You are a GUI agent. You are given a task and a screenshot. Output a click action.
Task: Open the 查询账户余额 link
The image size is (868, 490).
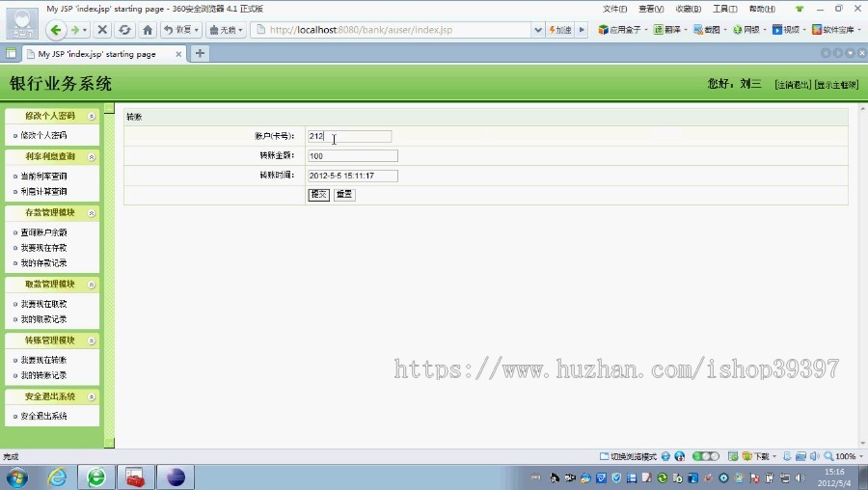pyautogui.click(x=43, y=232)
